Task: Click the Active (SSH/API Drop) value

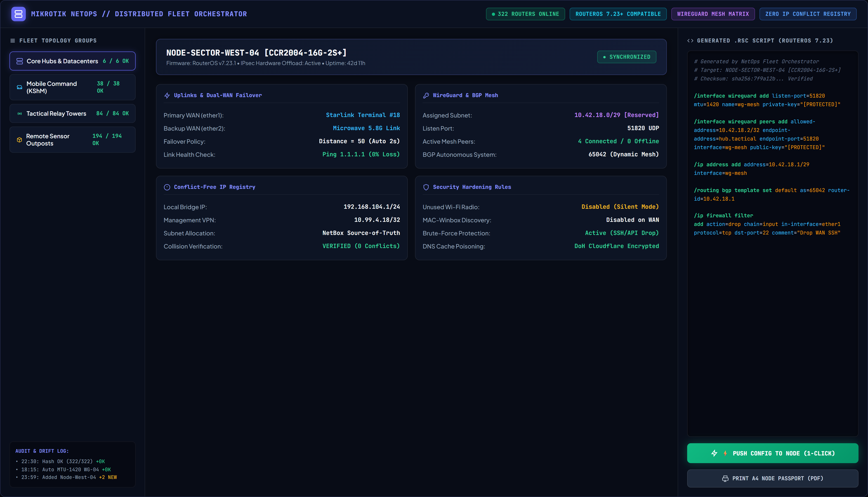Action: point(622,233)
